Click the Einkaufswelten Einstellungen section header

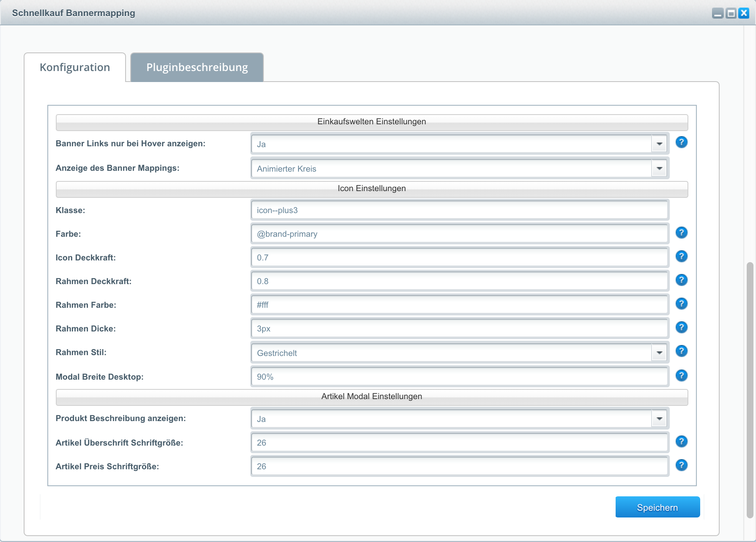(x=372, y=122)
